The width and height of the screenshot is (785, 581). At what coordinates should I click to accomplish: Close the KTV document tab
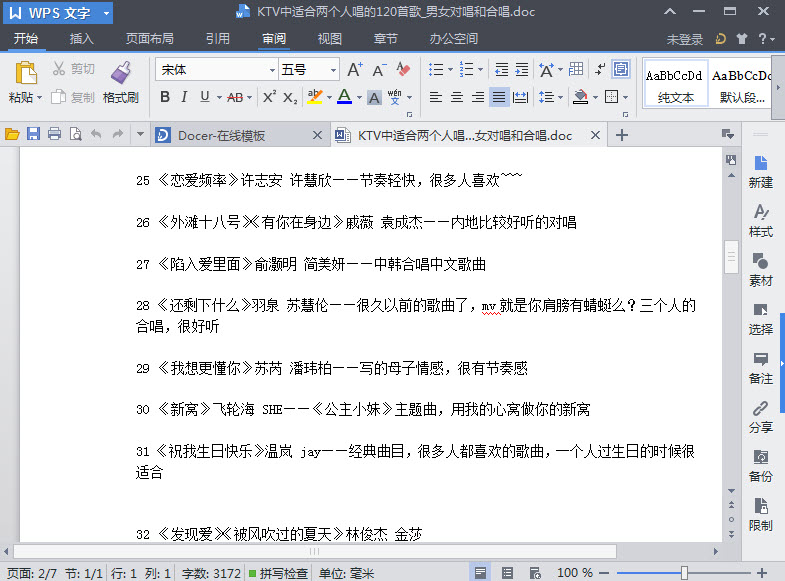click(x=595, y=135)
